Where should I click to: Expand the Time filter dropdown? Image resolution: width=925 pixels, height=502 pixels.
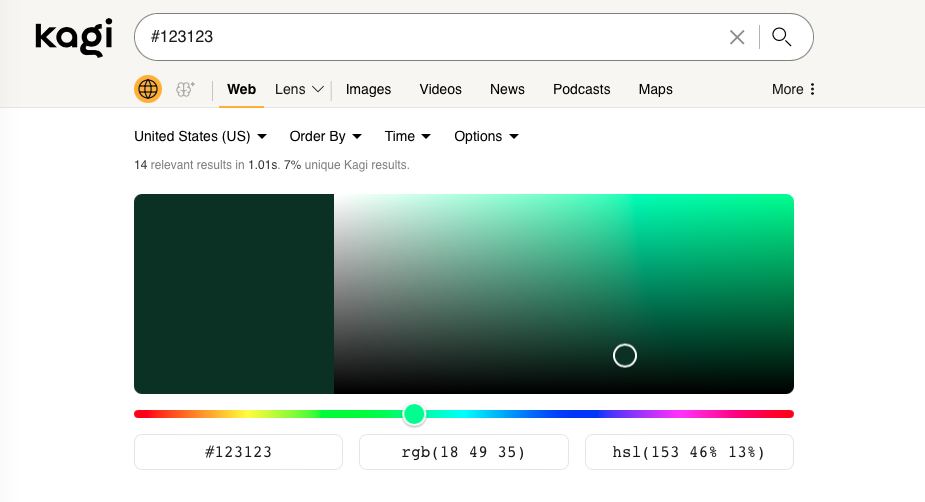pyautogui.click(x=407, y=136)
